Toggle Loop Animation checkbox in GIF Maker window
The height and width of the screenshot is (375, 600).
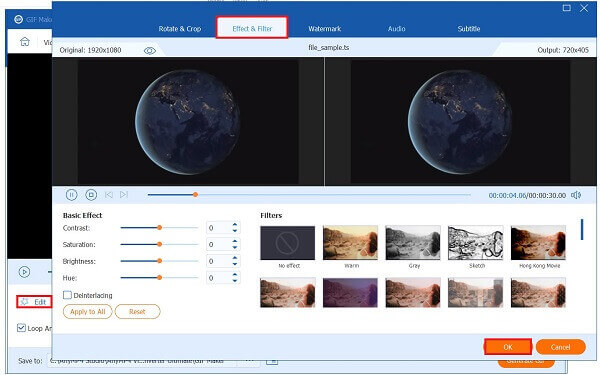point(21,328)
